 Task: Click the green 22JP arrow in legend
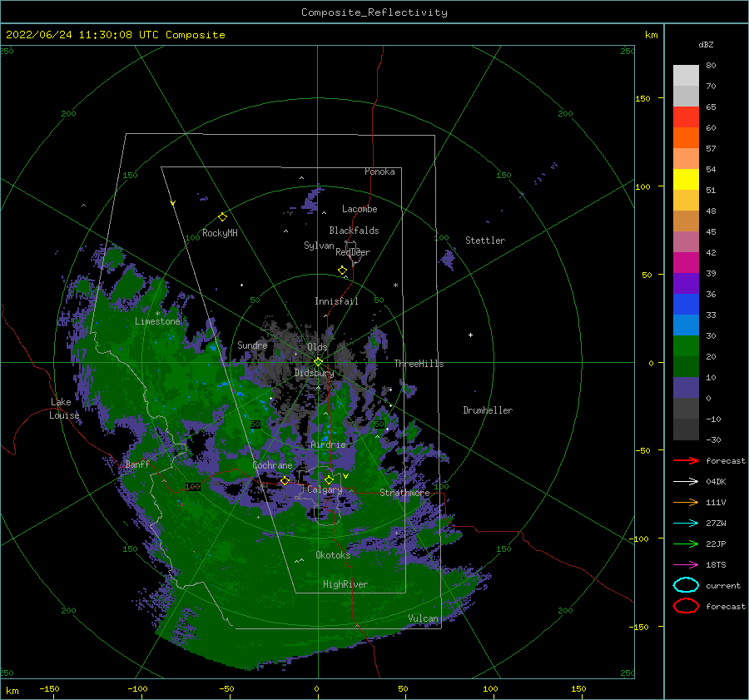686,544
